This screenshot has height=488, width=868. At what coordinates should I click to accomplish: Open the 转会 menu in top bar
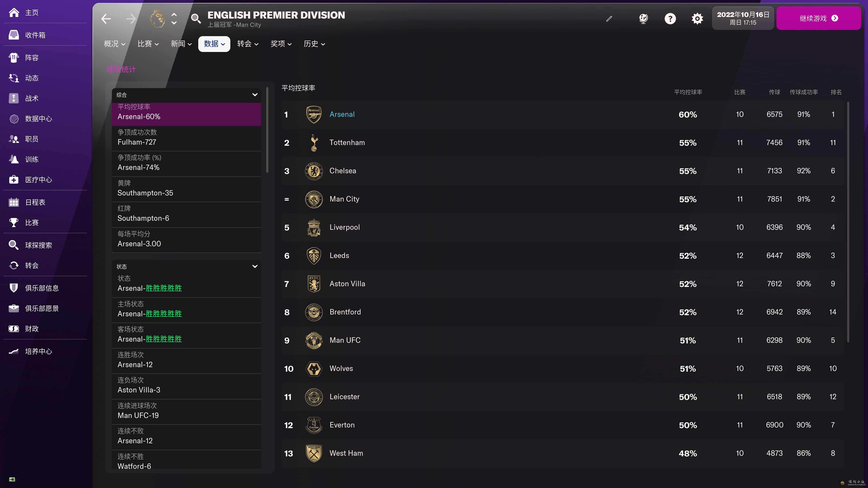(248, 44)
